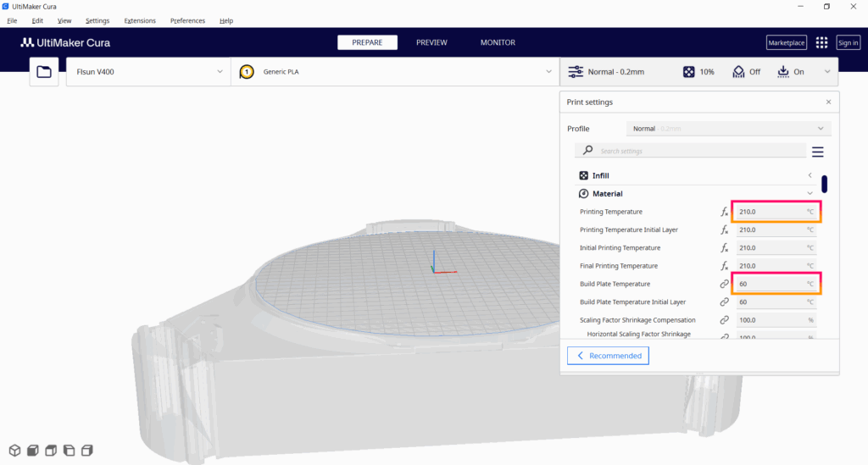Click the adhesion On icon
Image resolution: width=868 pixels, height=465 pixels.
pos(782,72)
